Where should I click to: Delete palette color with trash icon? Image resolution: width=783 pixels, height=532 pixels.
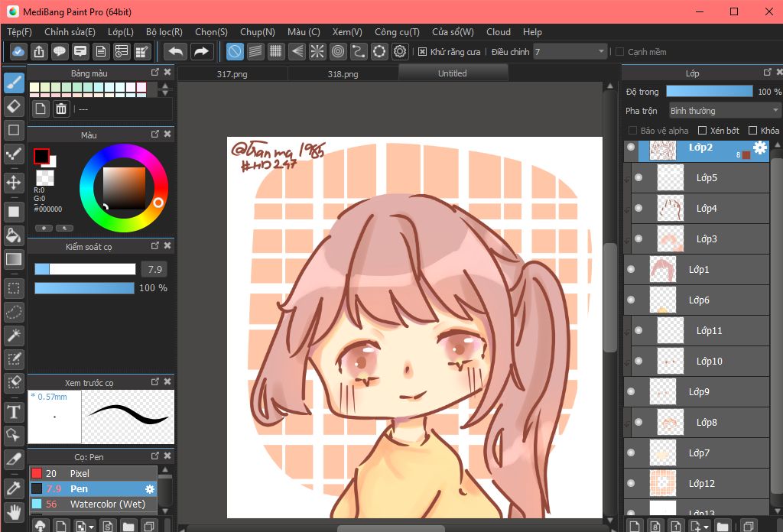tap(61, 109)
